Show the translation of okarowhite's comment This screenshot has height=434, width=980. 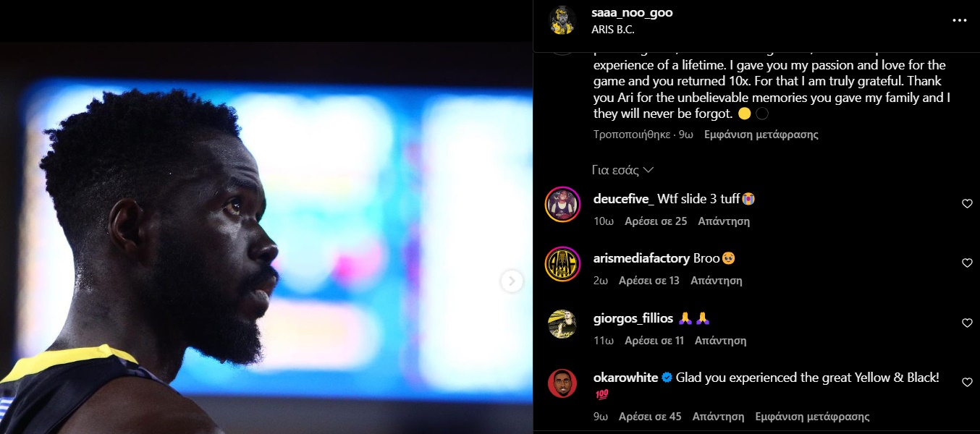pyautogui.click(x=812, y=417)
